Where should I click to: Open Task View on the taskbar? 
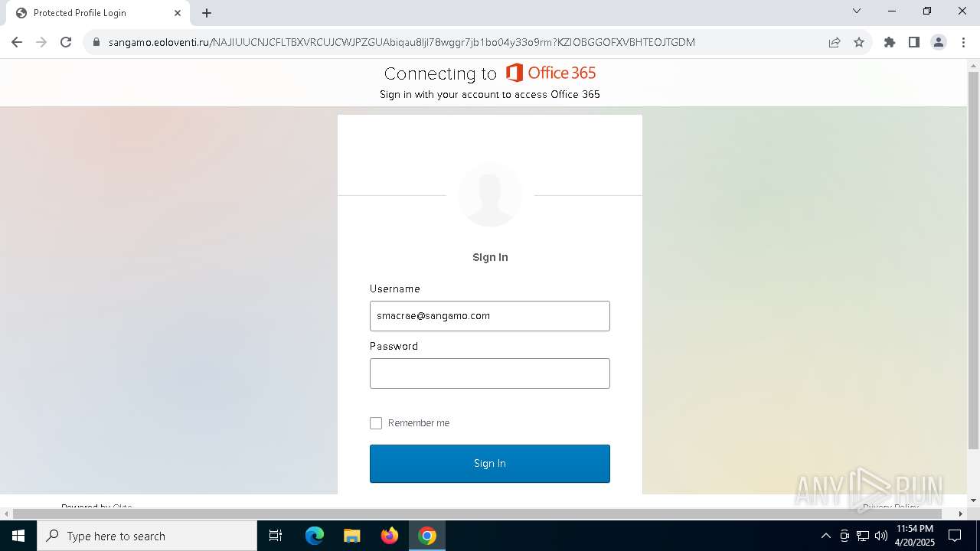[x=276, y=536]
